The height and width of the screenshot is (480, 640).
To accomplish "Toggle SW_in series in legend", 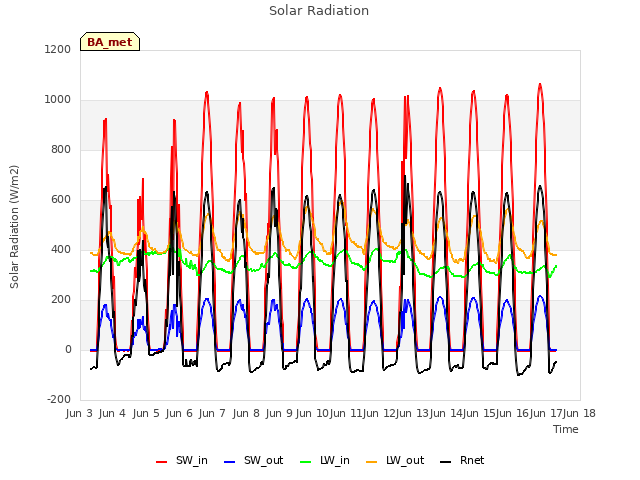I will (x=182, y=460).
